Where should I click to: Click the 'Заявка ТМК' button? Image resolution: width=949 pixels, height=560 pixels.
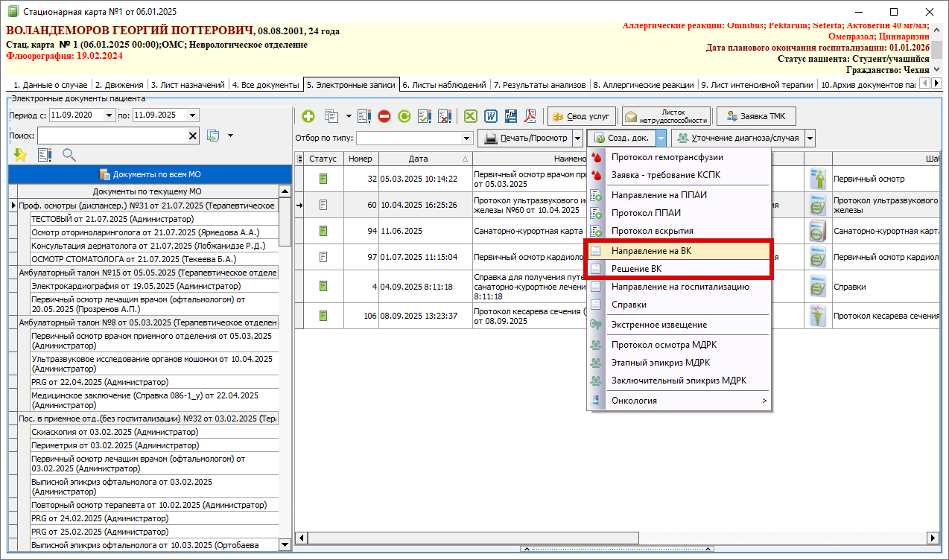(756, 116)
